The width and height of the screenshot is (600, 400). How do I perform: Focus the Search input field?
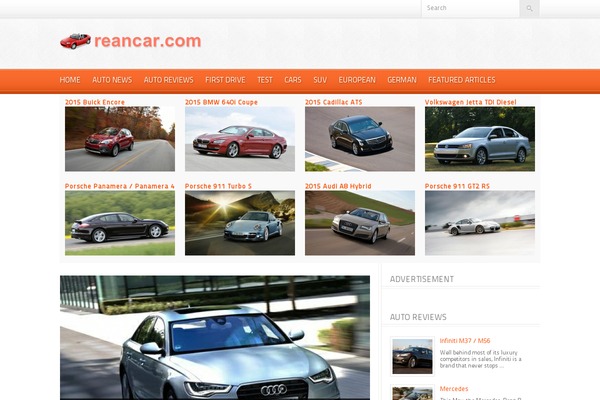click(470, 8)
